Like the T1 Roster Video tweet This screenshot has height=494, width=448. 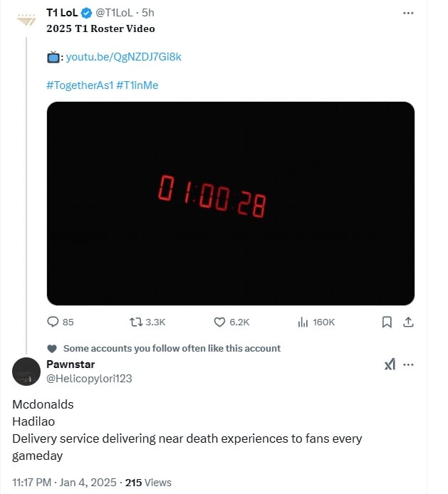point(220,322)
